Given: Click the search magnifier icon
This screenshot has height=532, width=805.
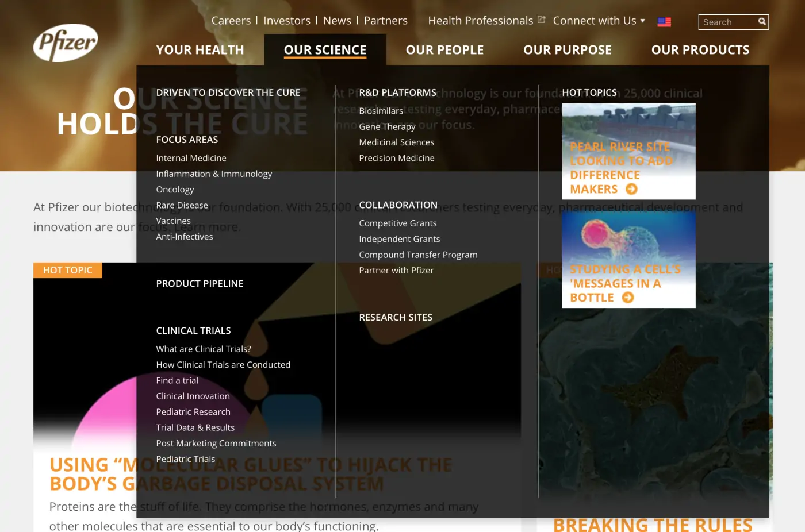Looking at the screenshot, I should [762, 22].
